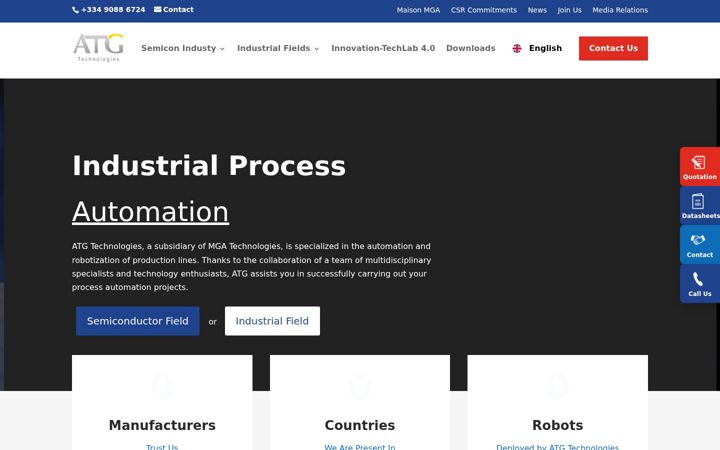This screenshot has height=450, width=720.
Task: Click the Countries card heading
Action: tap(360, 425)
